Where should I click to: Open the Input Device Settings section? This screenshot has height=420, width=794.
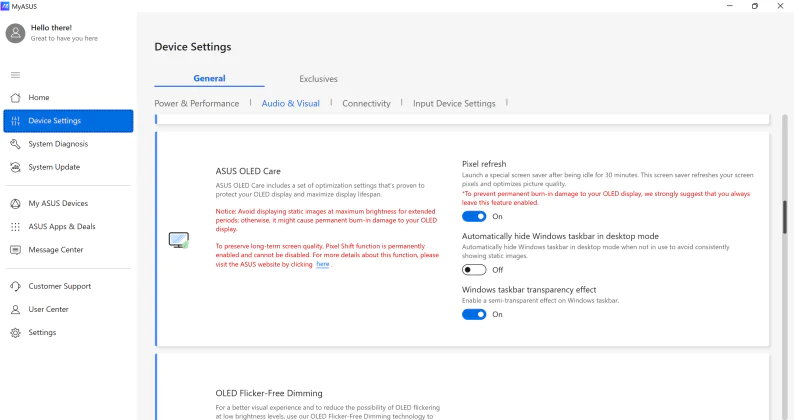click(454, 103)
